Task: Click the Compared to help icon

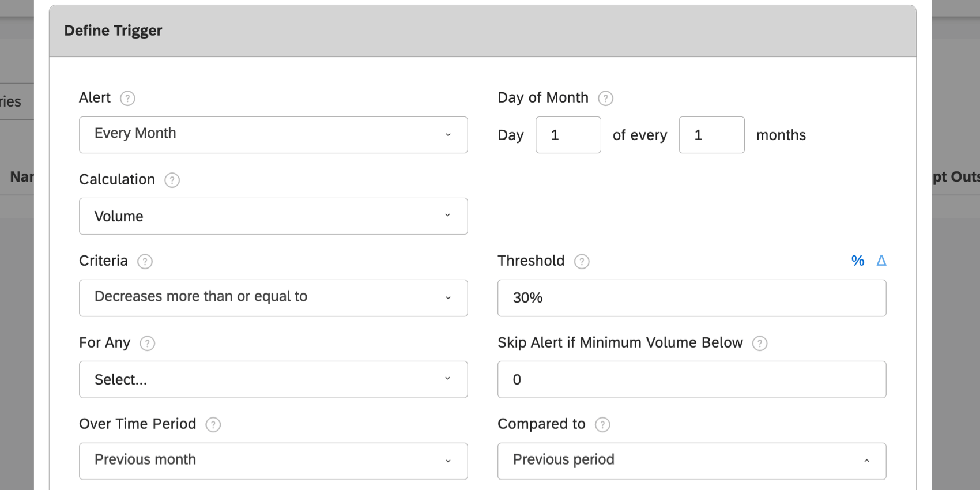Action: coord(602,425)
